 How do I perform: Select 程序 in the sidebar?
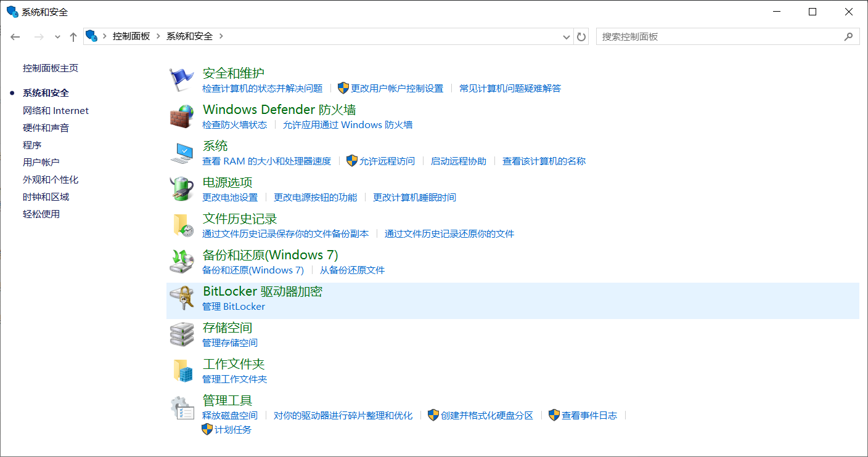coord(32,145)
